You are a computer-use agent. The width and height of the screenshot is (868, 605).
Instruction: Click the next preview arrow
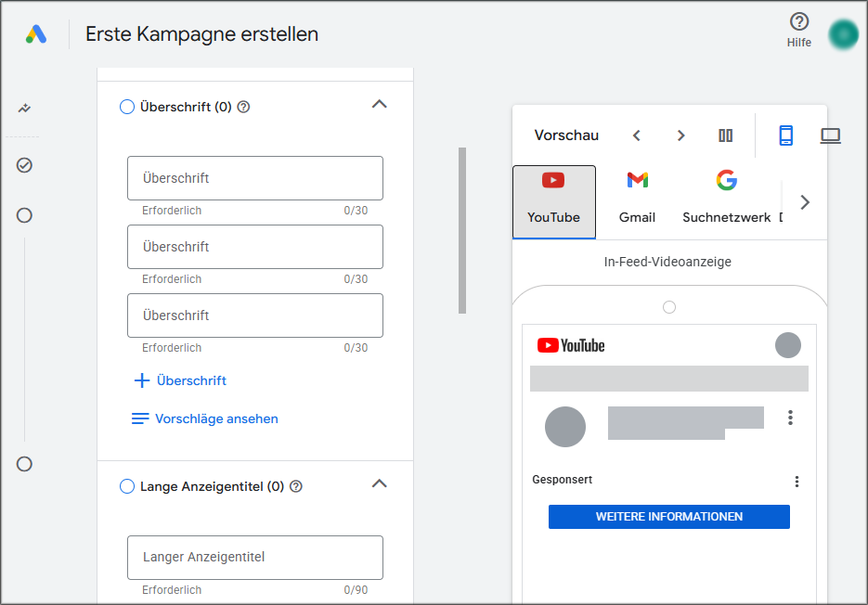pos(680,135)
